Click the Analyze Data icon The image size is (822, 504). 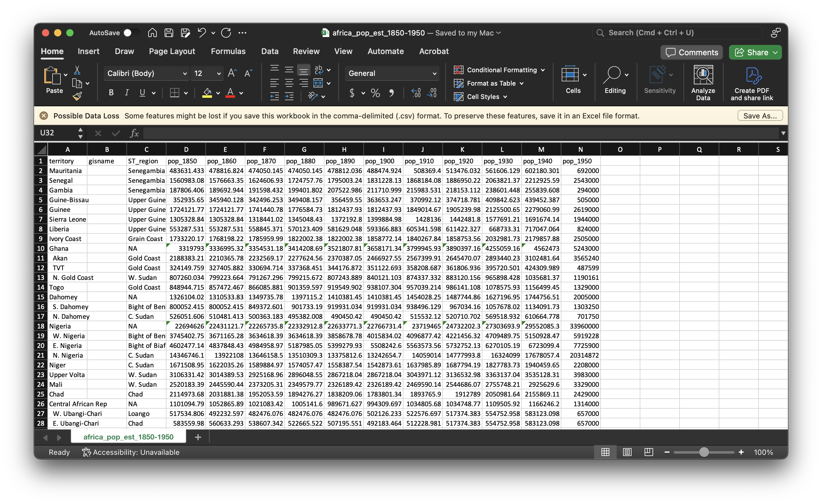tap(703, 75)
